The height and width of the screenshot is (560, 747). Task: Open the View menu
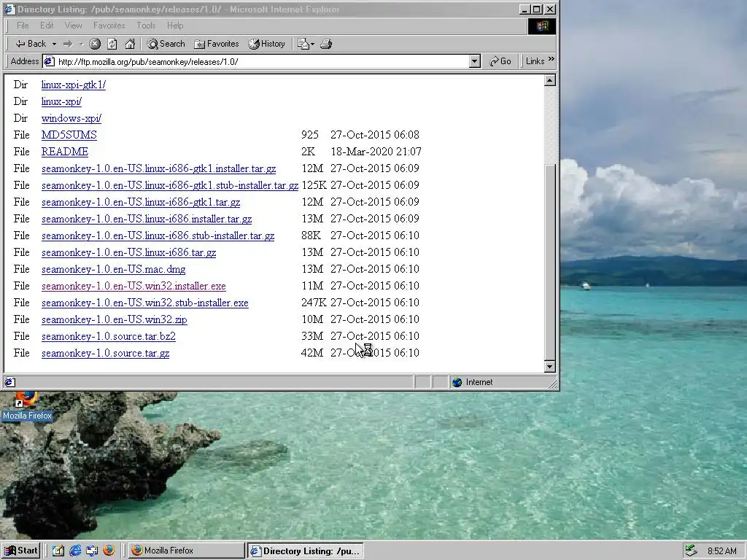(74, 26)
